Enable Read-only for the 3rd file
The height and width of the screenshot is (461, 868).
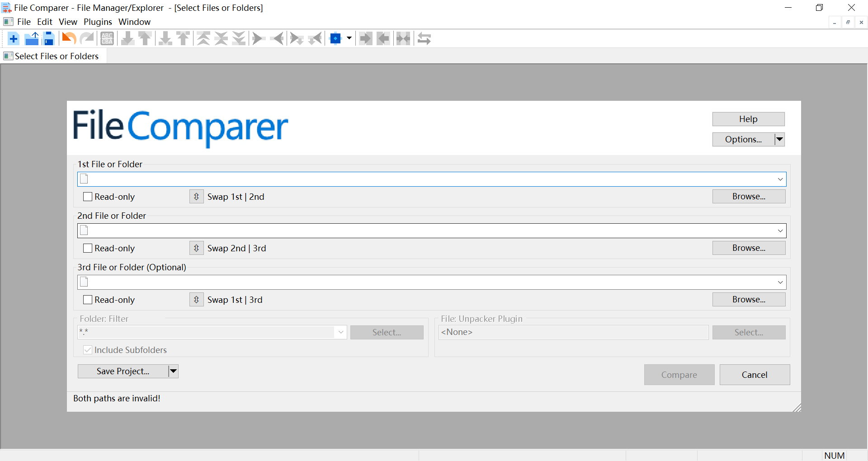pos(88,300)
